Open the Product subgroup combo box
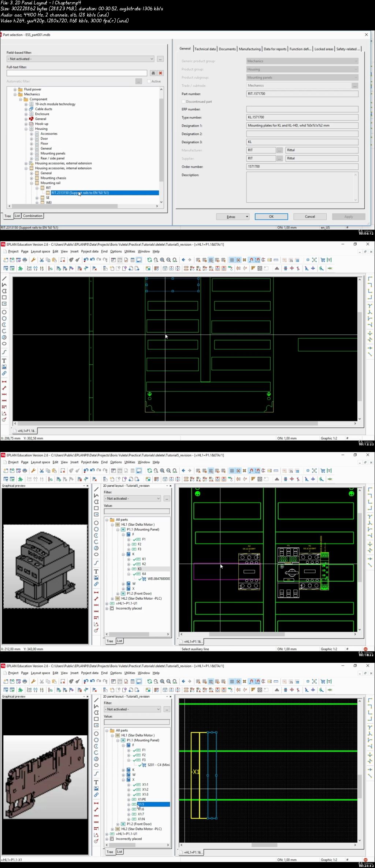Screen dimensions: 375x868 coord(302,77)
